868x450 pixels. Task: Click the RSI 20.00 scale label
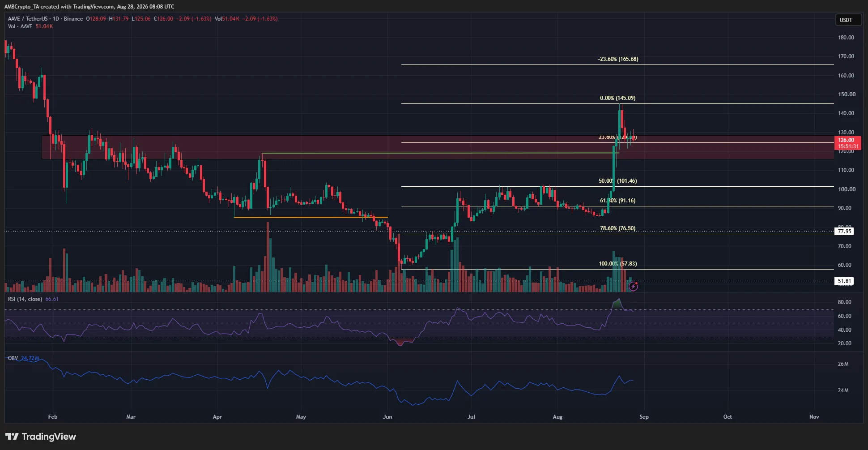[845, 343]
